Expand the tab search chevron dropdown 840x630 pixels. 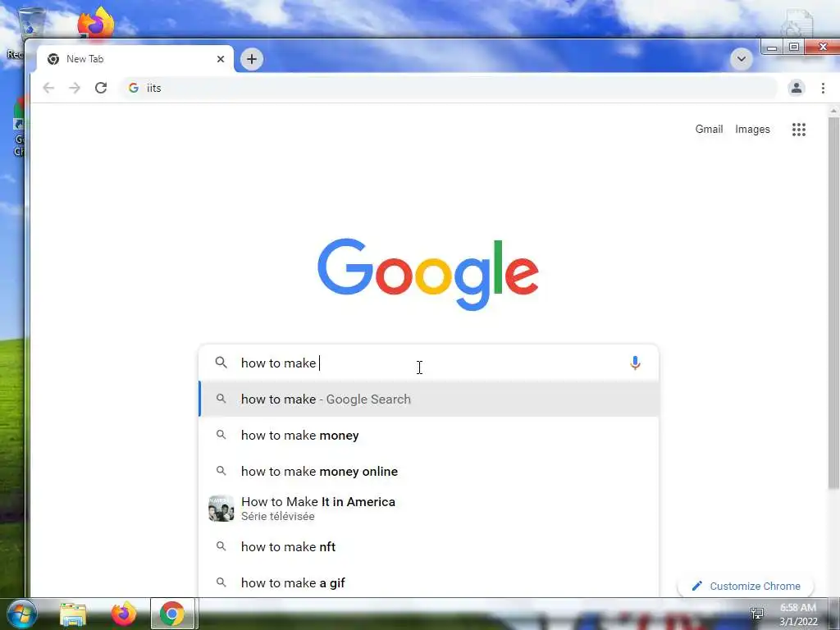pyautogui.click(x=742, y=59)
